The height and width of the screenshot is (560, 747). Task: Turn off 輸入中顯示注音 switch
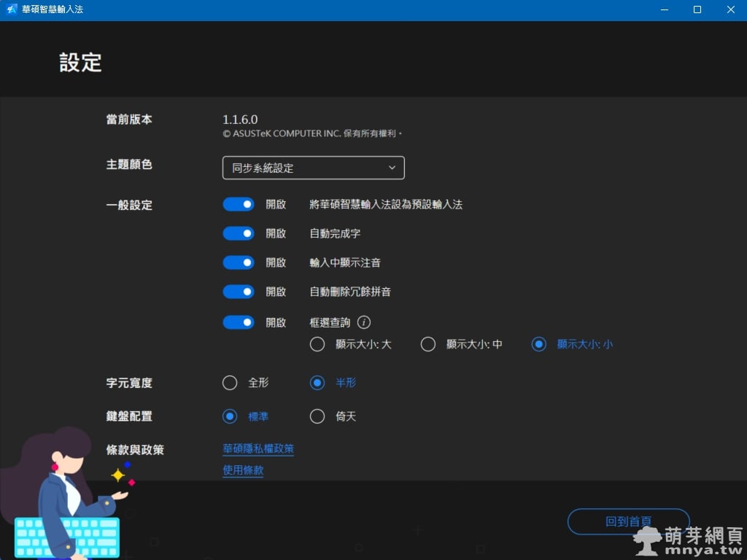coord(239,262)
